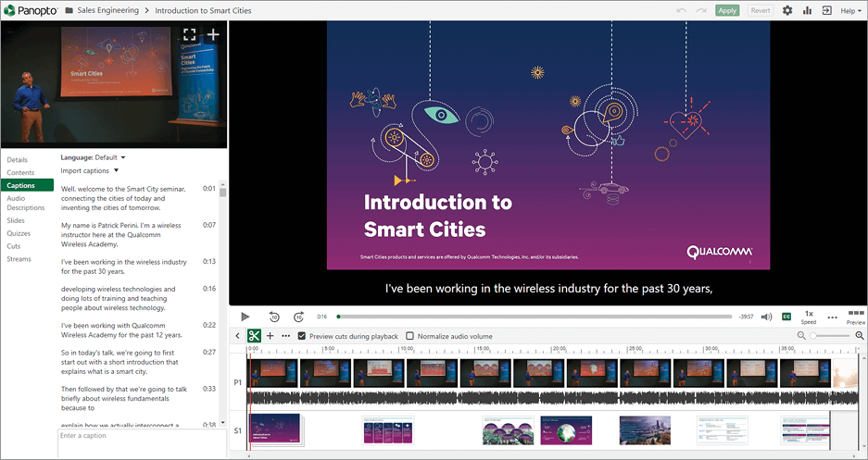This screenshot has height=460, width=868.
Task: Open the settings gear icon
Action: tap(787, 10)
